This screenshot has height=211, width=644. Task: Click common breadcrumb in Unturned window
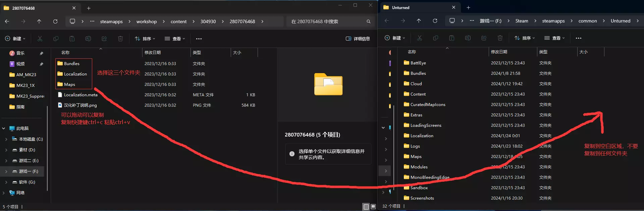click(x=588, y=21)
